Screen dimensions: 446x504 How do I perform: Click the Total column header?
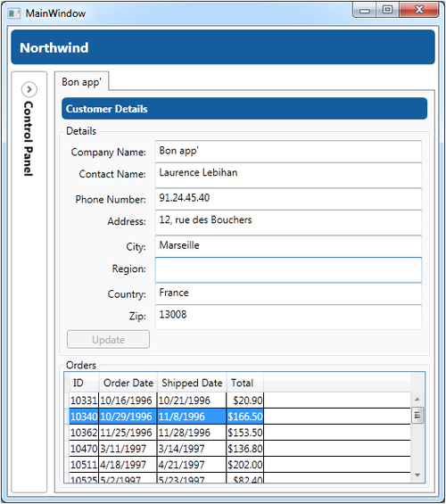pyautogui.click(x=244, y=383)
